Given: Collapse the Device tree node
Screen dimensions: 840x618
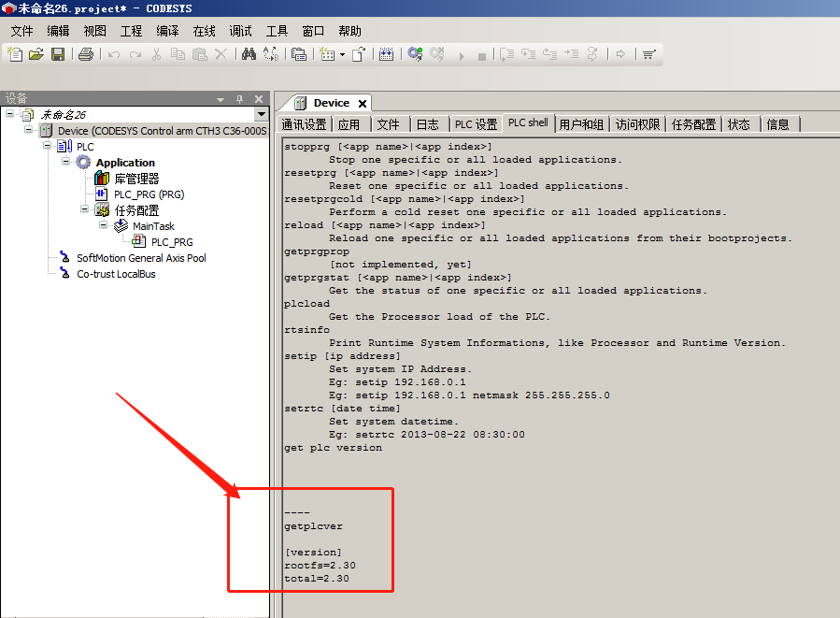Looking at the screenshot, I should pyautogui.click(x=28, y=130).
